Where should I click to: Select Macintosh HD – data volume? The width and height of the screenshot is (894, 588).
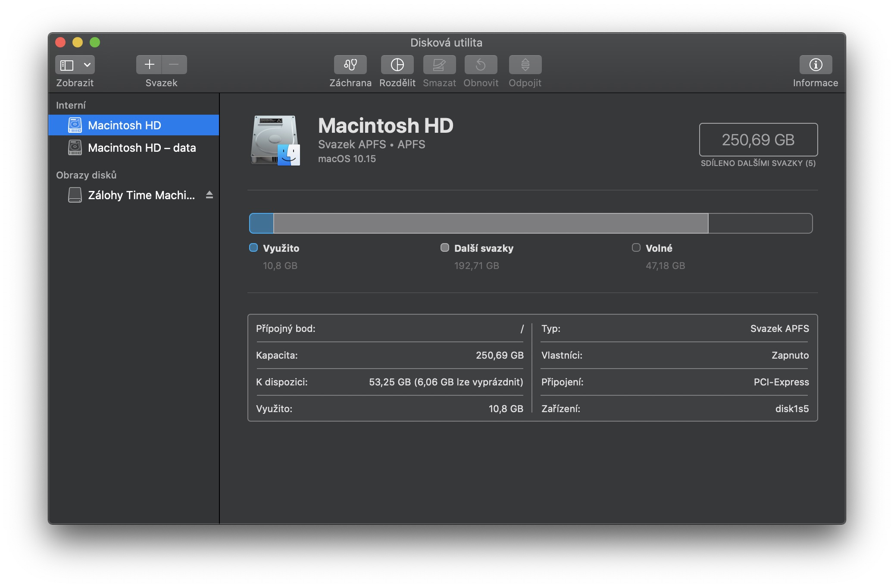pyautogui.click(x=141, y=148)
